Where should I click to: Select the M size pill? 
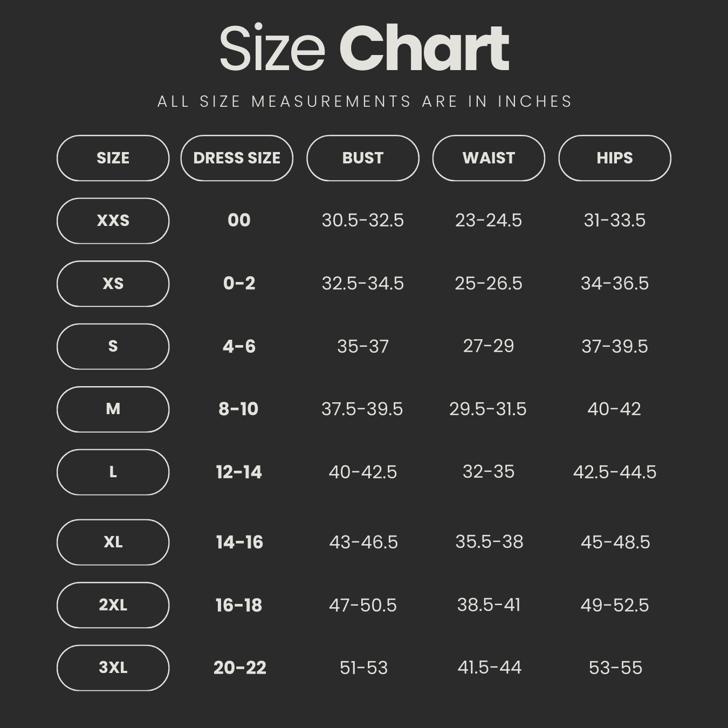[113, 409]
